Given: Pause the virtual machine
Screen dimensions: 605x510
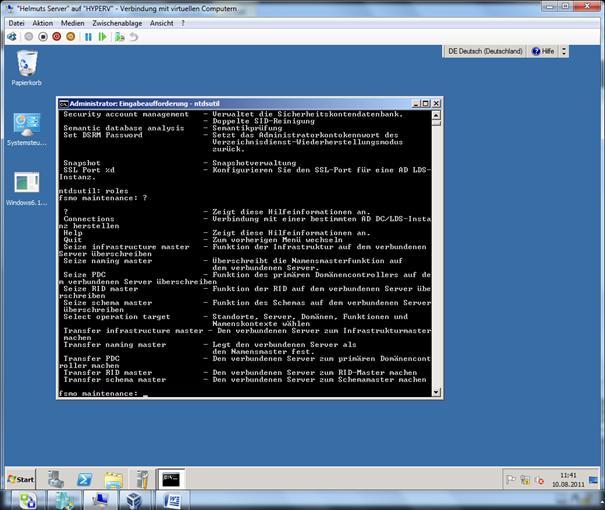Looking at the screenshot, I should point(88,37).
